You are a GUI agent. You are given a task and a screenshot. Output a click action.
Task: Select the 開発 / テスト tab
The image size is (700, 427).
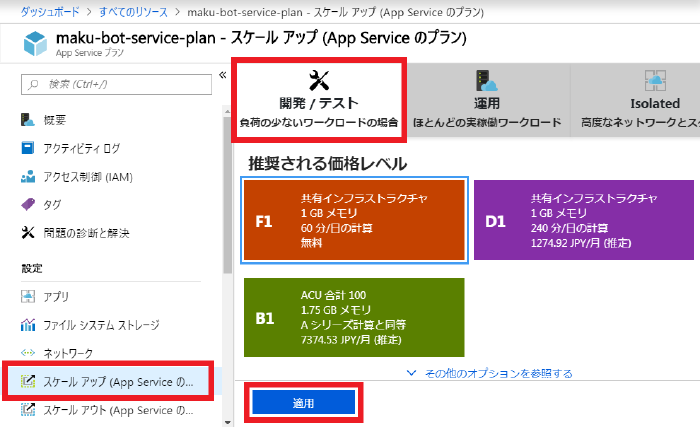click(319, 100)
